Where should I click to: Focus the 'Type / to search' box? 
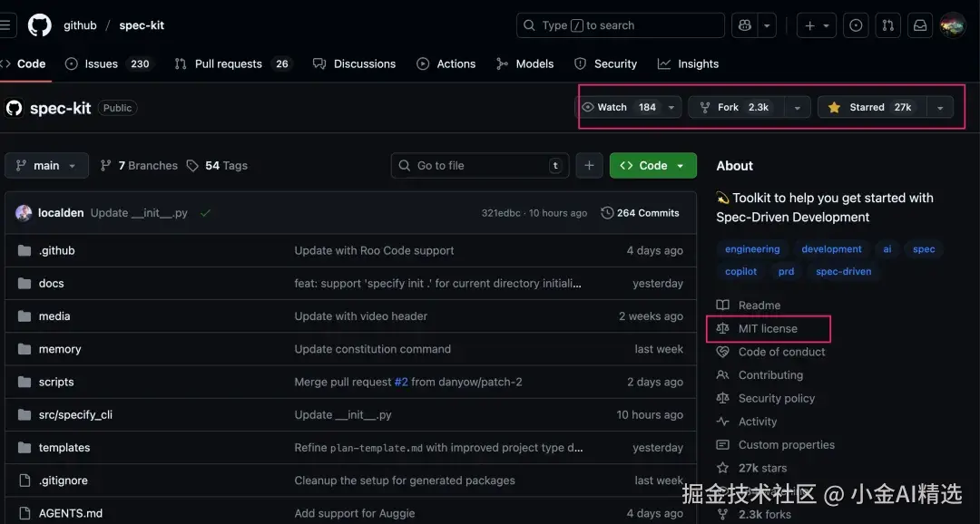pyautogui.click(x=620, y=25)
